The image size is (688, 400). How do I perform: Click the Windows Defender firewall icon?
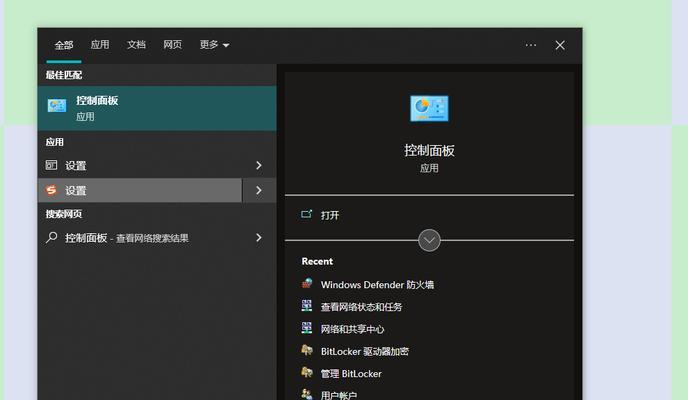(307, 284)
